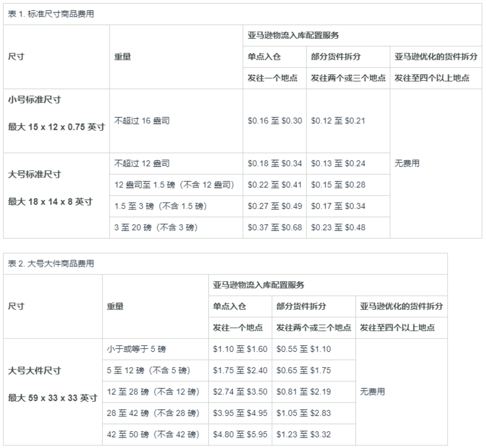This screenshot has height=448, width=486.
Task: Click '最大 15 x 12 x 0.75 英寸' text
Action: (56, 127)
